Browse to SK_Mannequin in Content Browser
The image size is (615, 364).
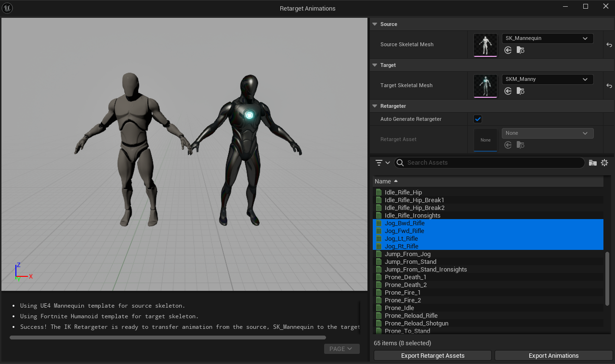point(520,50)
